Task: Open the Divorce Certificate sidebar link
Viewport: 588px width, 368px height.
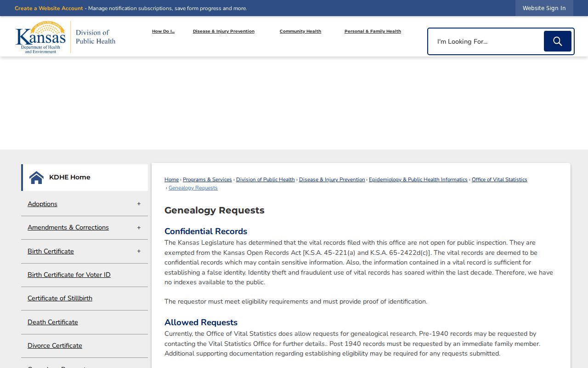Action: tap(55, 345)
